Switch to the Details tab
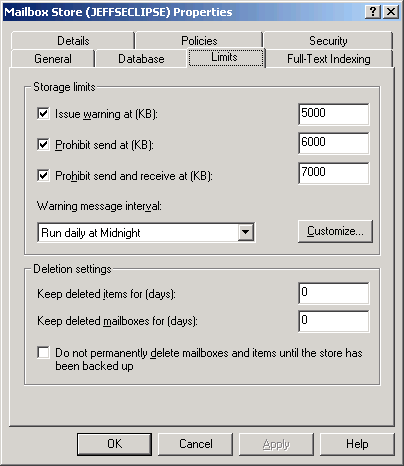 pos(73,41)
